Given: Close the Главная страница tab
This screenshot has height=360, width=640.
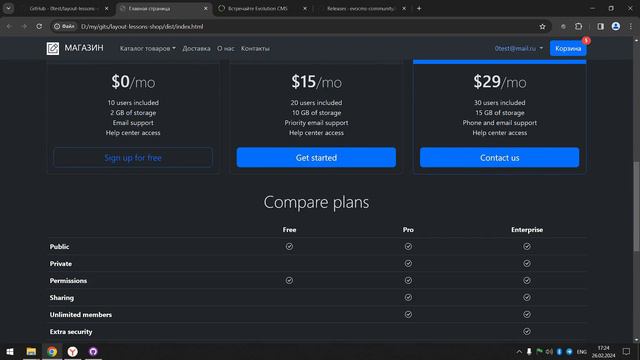Looking at the screenshot, I should tap(206, 8).
